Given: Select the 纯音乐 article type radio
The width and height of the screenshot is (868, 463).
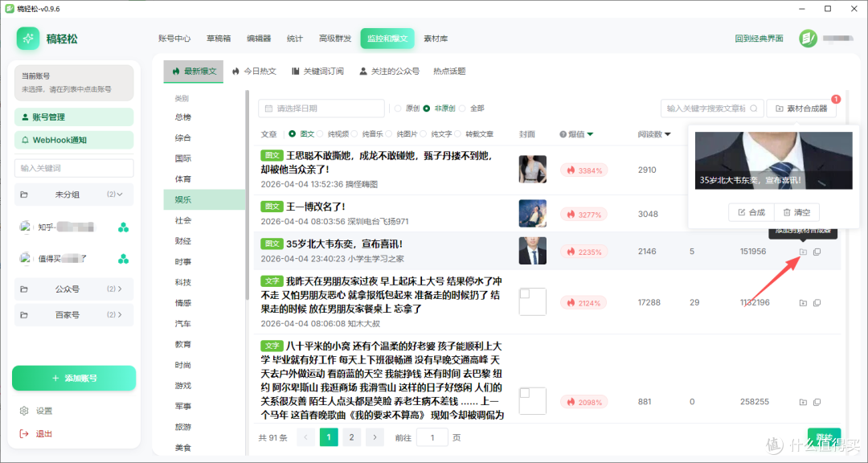Looking at the screenshot, I should (x=354, y=134).
